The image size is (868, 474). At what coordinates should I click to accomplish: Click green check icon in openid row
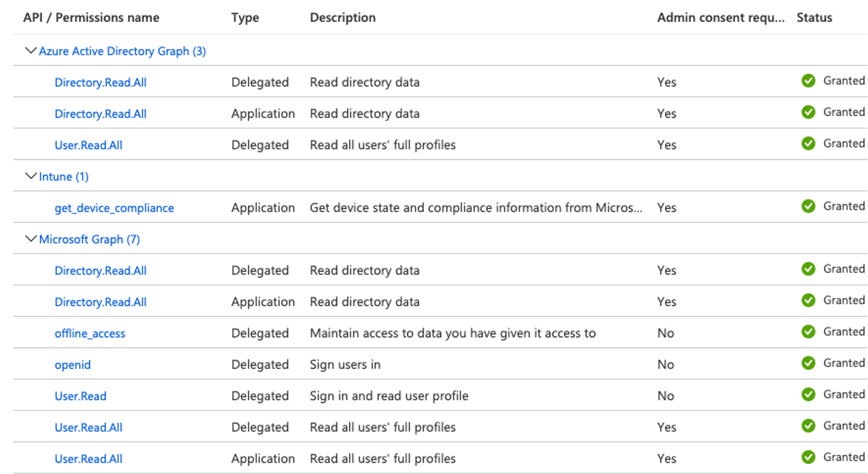point(808,363)
